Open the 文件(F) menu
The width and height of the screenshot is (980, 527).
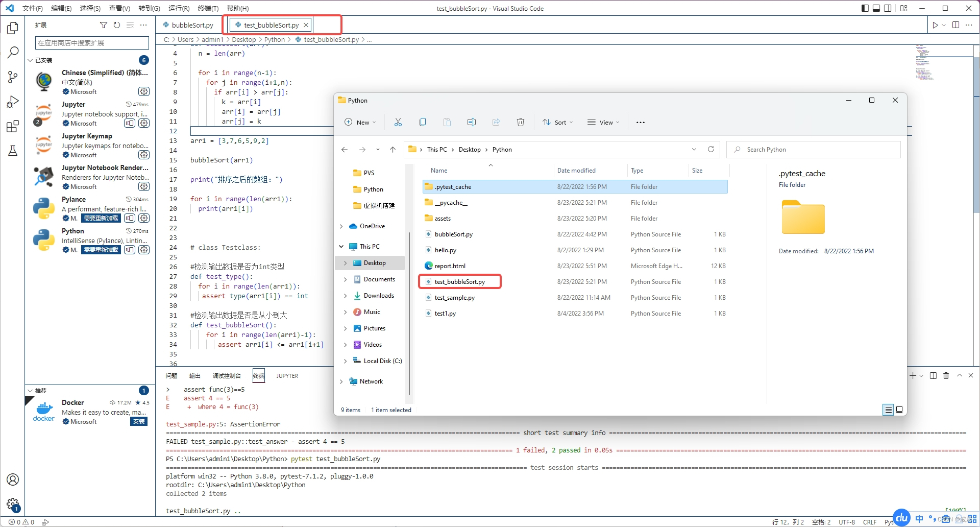pos(33,8)
